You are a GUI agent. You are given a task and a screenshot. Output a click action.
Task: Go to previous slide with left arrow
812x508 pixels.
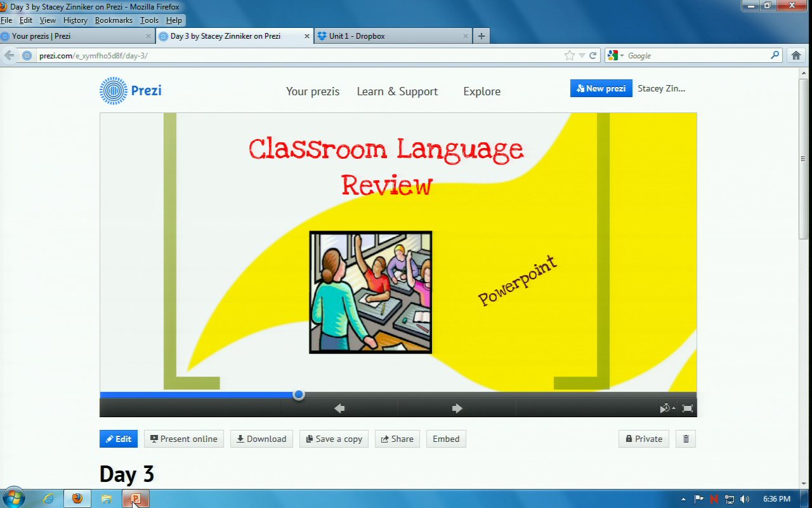(x=339, y=408)
